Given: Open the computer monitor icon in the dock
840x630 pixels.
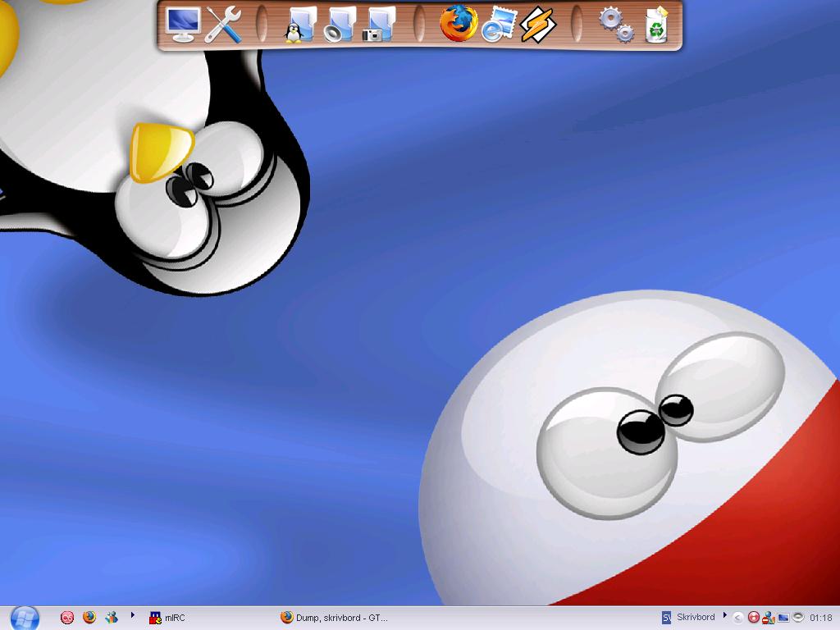Looking at the screenshot, I should tap(183, 25).
